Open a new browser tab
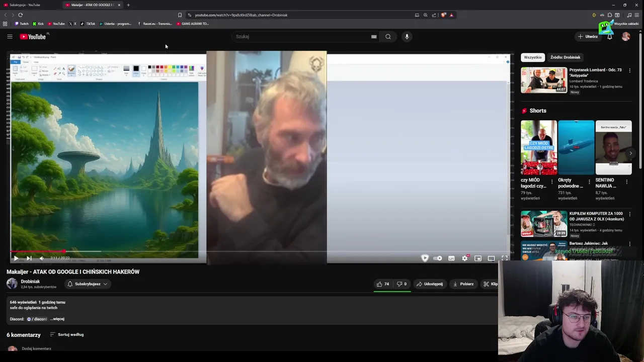 [x=128, y=5]
